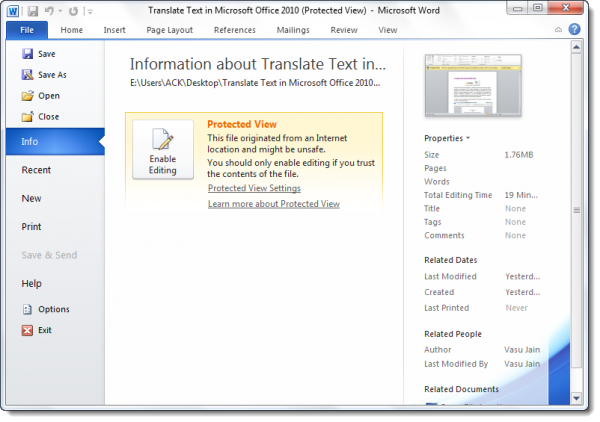Open the Save As dialog icon
The image size is (600, 422).
(x=27, y=75)
